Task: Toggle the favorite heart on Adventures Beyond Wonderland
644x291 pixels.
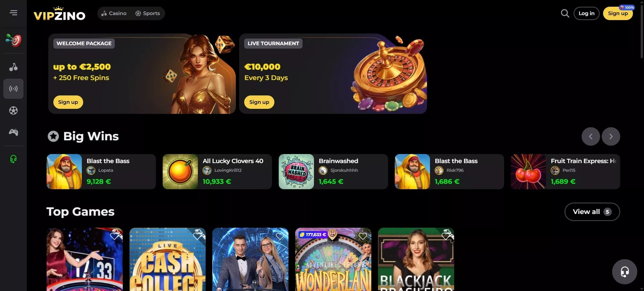Action: (x=363, y=236)
